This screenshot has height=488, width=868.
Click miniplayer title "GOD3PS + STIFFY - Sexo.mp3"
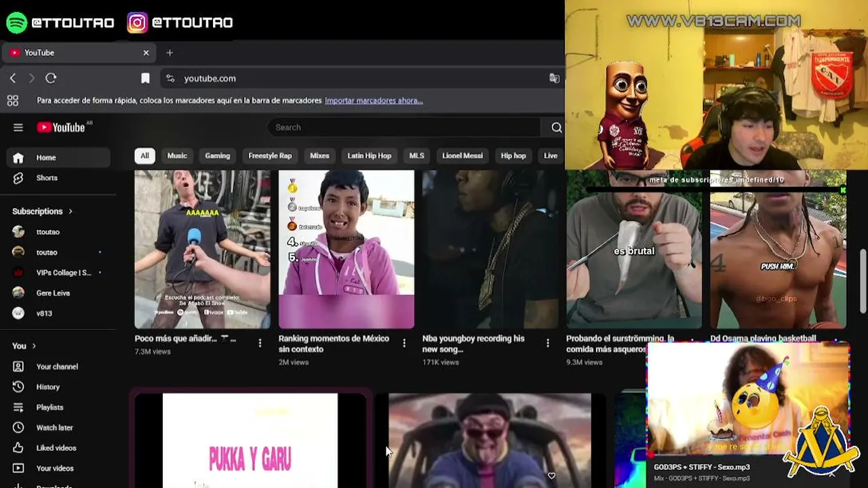[702, 467]
